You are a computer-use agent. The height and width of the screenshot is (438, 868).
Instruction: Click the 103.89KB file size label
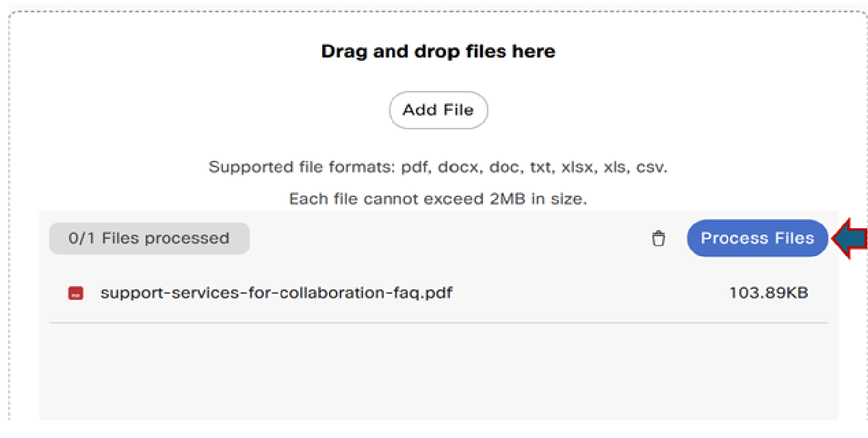[x=768, y=294]
